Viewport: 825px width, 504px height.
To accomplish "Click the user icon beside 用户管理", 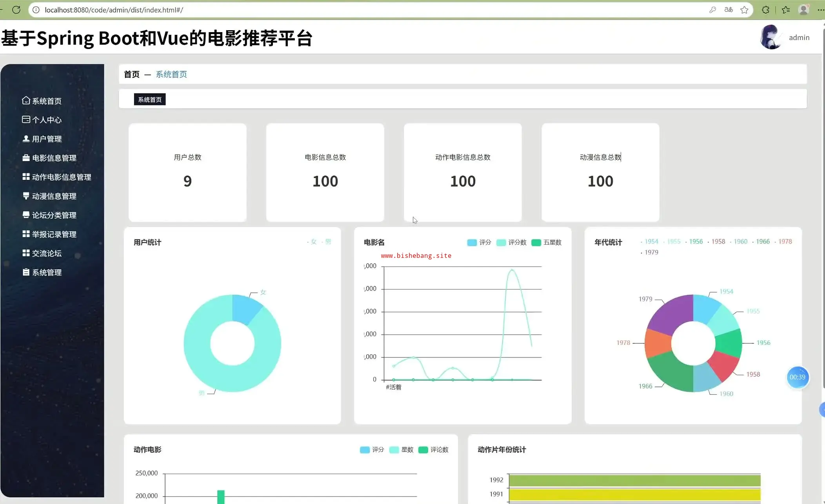I will (x=26, y=139).
